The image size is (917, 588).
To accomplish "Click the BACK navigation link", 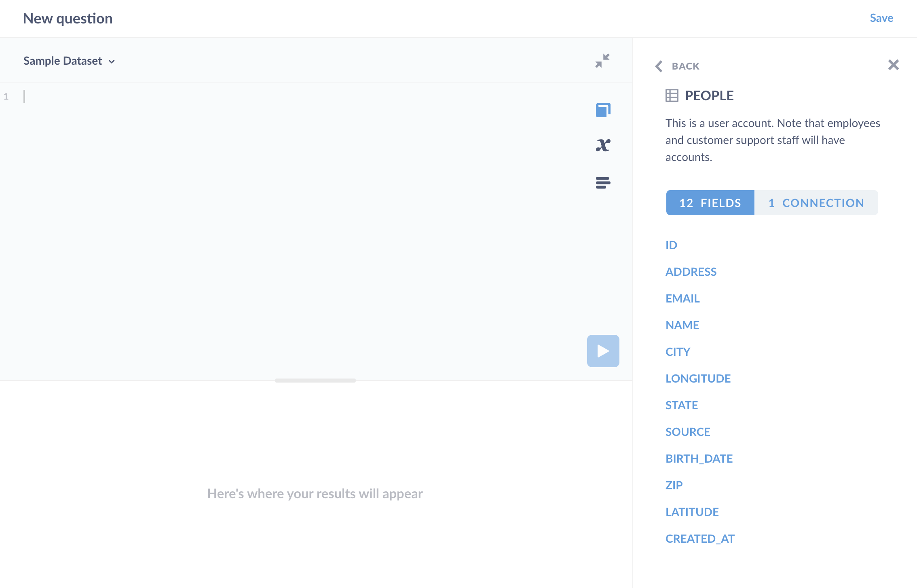I will [x=677, y=66].
